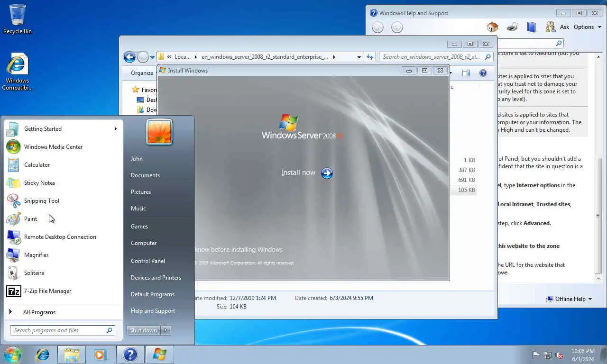Image resolution: width=607 pixels, height=364 pixels.
Task: Launch Magnifier
Action: (63, 255)
